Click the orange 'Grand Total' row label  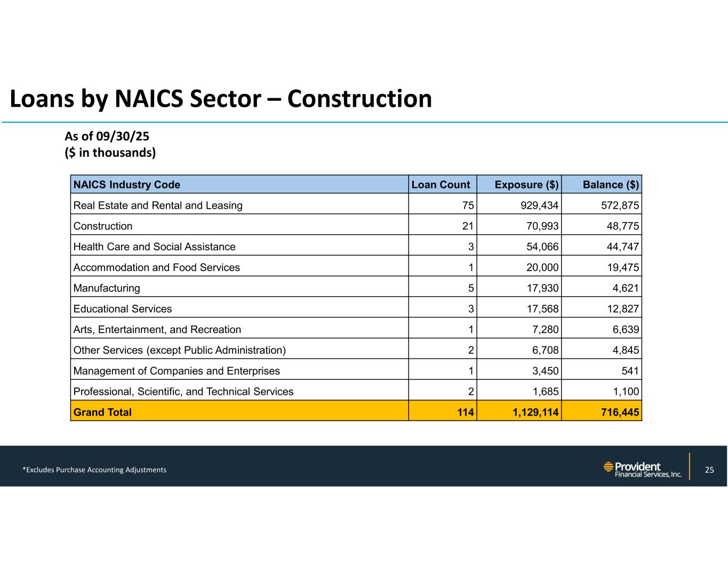[x=102, y=412]
